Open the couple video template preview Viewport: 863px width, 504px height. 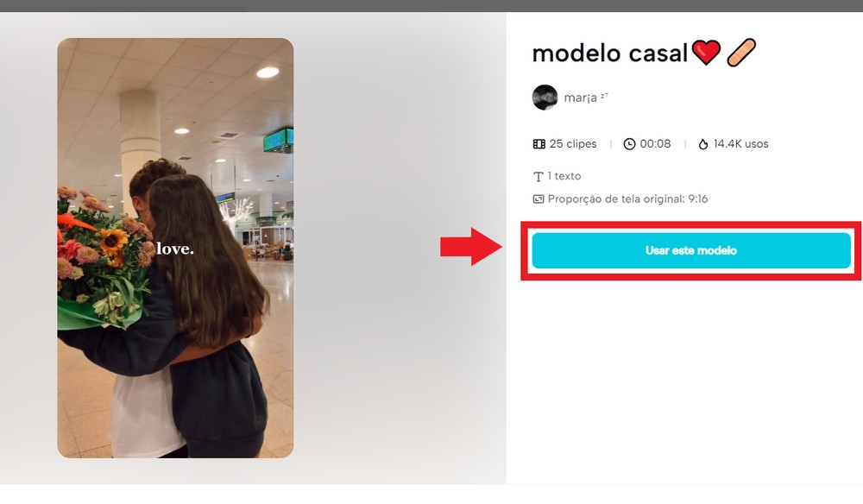[175, 248]
